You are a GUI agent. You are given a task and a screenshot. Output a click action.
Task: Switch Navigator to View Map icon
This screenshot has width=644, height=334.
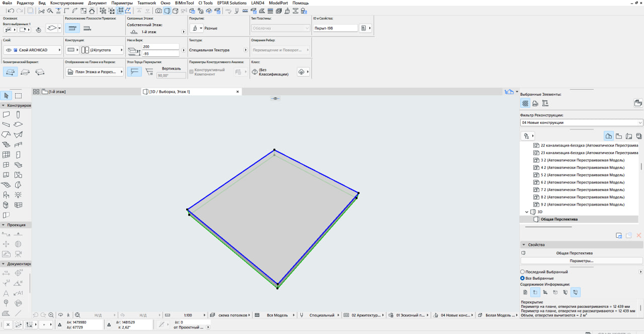pos(619,136)
